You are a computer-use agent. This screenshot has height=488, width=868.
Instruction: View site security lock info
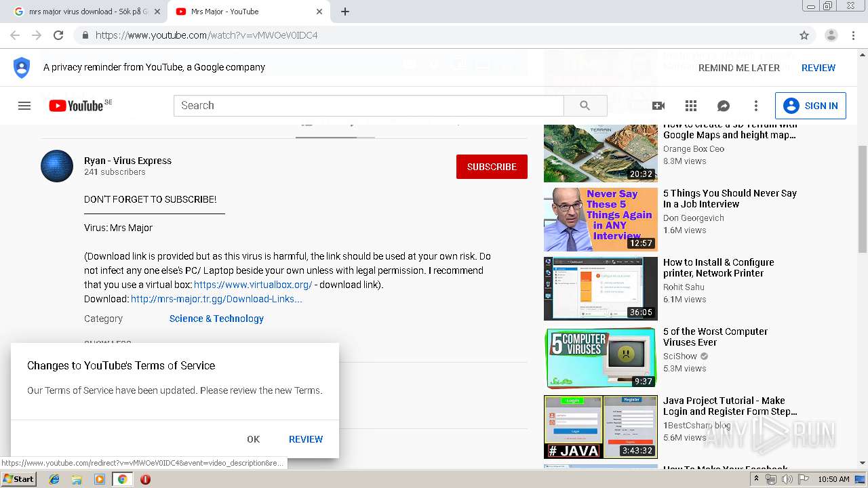coord(85,35)
